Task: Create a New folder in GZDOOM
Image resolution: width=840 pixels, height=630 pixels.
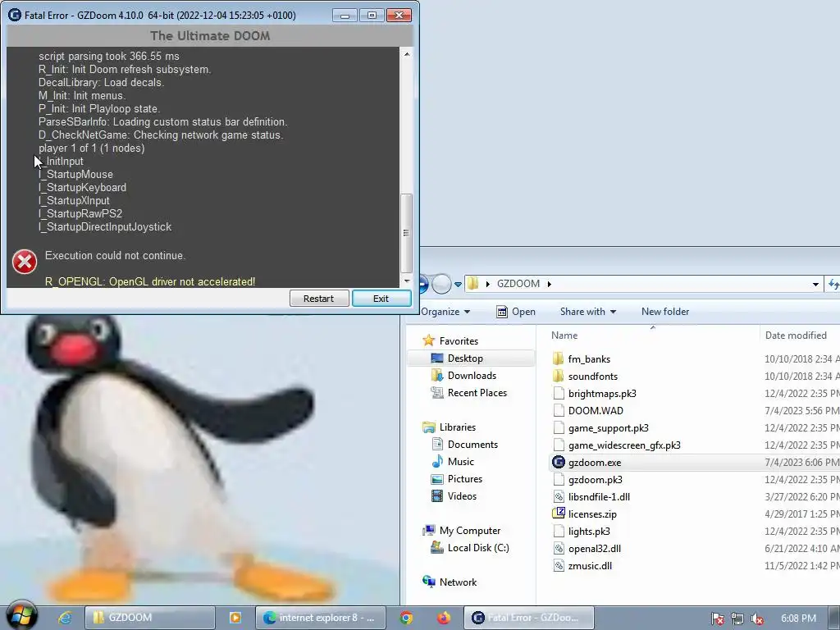Action: 665,312
